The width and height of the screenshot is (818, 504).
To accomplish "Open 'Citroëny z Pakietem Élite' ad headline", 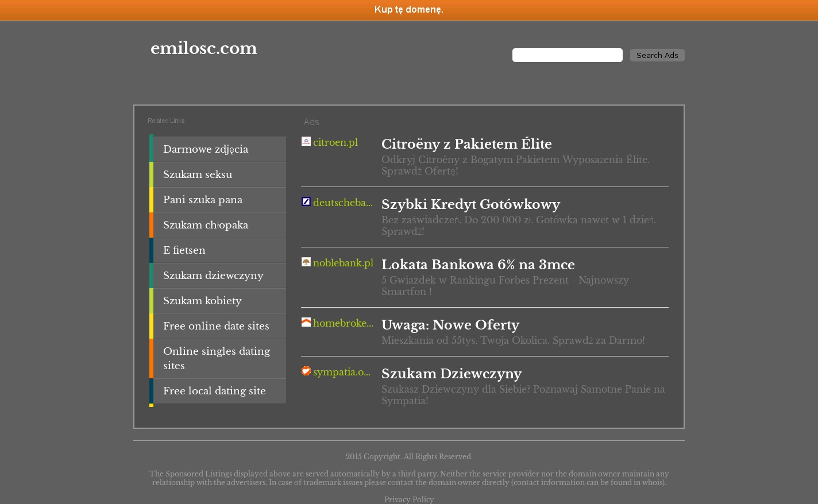I will point(466,144).
